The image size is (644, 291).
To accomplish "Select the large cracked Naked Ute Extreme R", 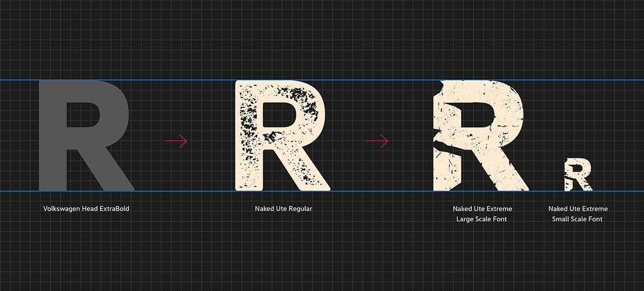I will click(x=481, y=135).
